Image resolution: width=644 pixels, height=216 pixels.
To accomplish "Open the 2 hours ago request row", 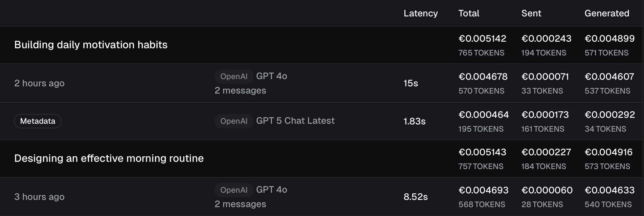I will (39, 83).
